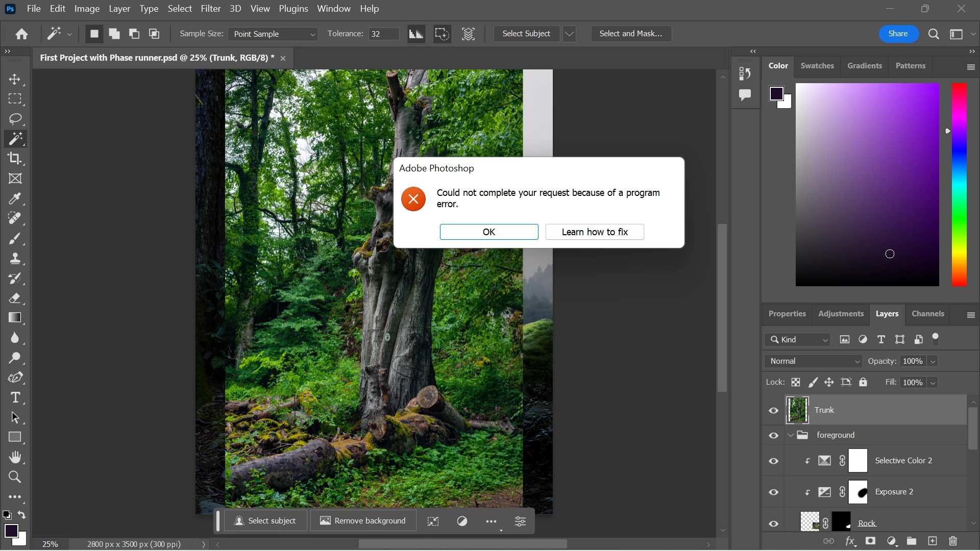
Task: Click the Learn how to fix button
Action: (x=594, y=232)
